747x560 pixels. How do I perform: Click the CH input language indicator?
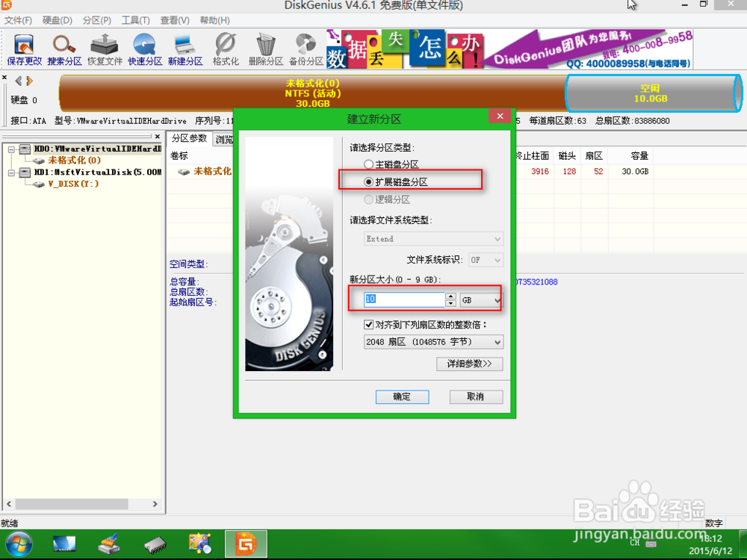634,543
